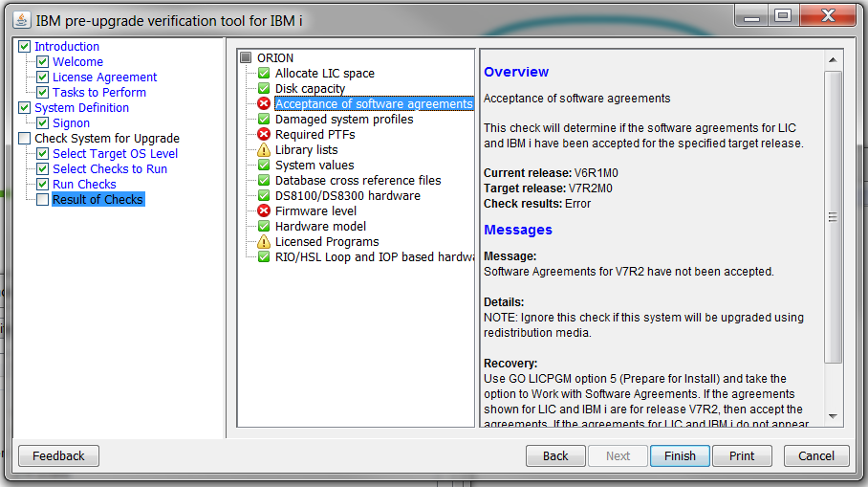Toggle the Welcome checkbox
Image resolution: width=868 pixels, height=487 pixels.
[x=43, y=62]
